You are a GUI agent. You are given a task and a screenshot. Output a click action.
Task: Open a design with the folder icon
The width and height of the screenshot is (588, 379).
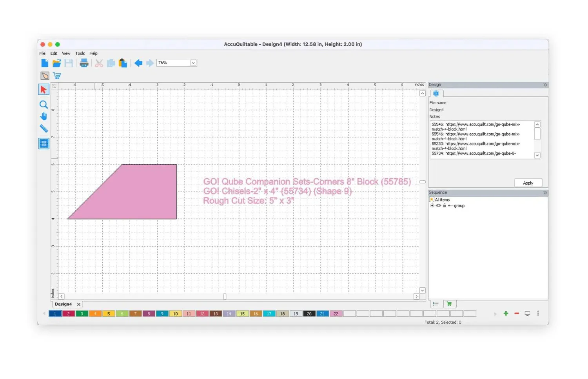tap(57, 63)
